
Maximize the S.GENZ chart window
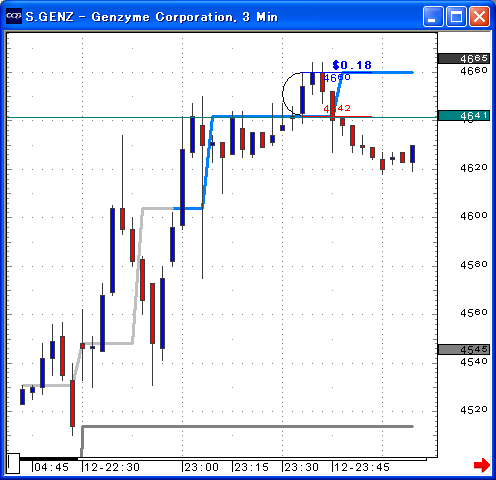tap(456, 16)
